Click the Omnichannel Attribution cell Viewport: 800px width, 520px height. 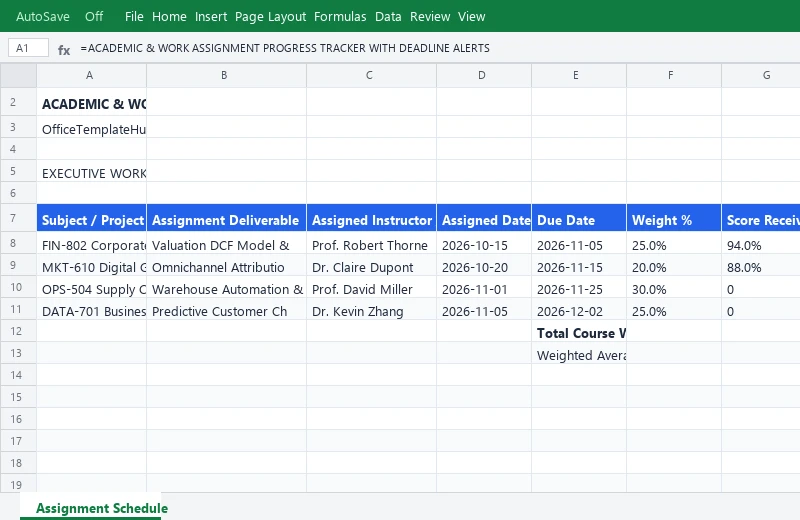point(227,267)
